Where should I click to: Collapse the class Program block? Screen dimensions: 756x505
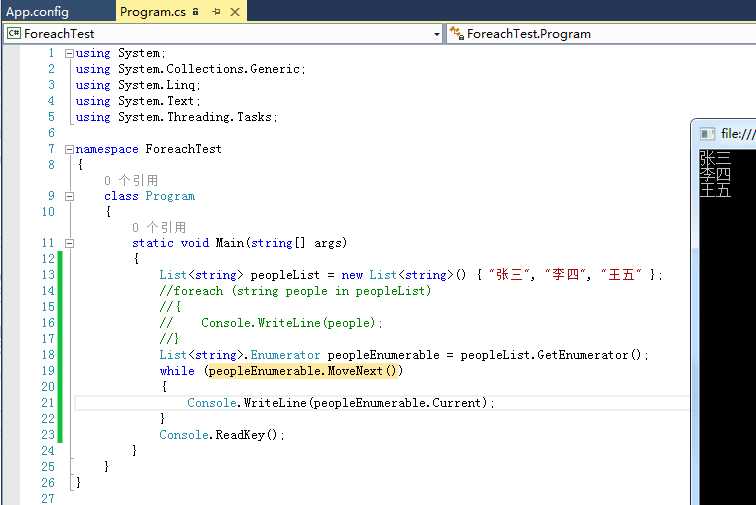click(69, 196)
